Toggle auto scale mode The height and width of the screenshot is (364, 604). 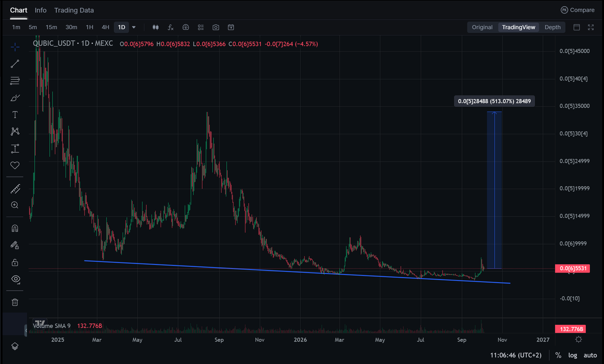pos(590,355)
